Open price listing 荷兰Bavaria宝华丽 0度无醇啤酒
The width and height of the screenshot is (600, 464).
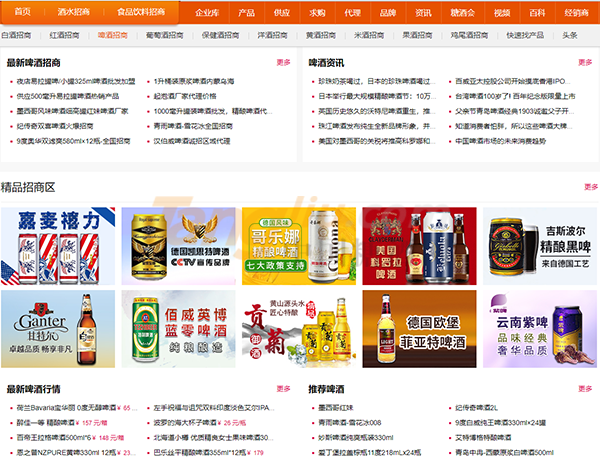77,408
